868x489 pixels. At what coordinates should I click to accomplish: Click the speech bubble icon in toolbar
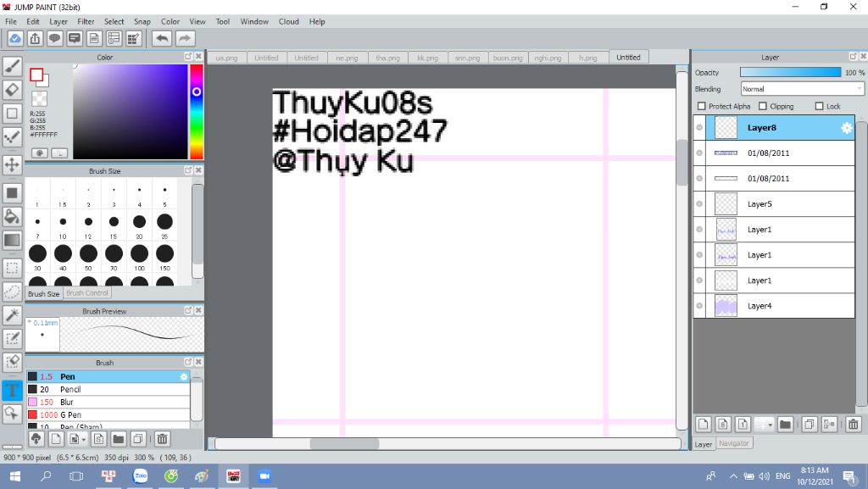point(54,38)
